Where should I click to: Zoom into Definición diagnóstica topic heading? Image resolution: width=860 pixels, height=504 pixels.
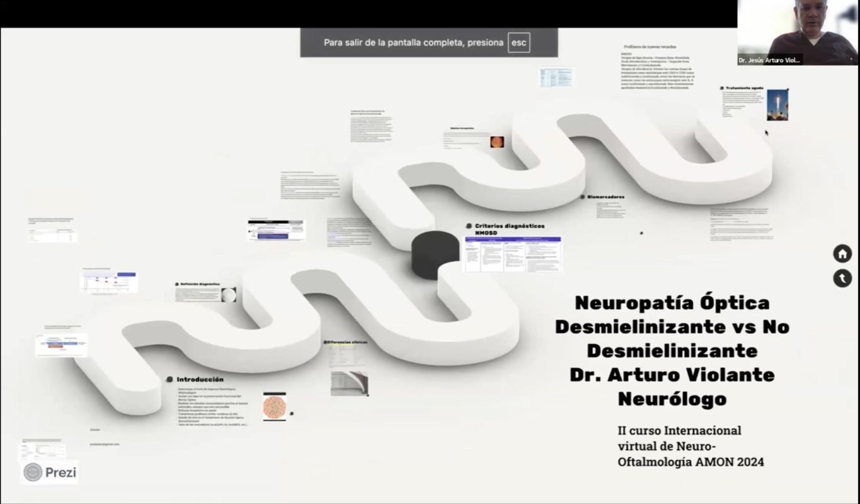197,285
